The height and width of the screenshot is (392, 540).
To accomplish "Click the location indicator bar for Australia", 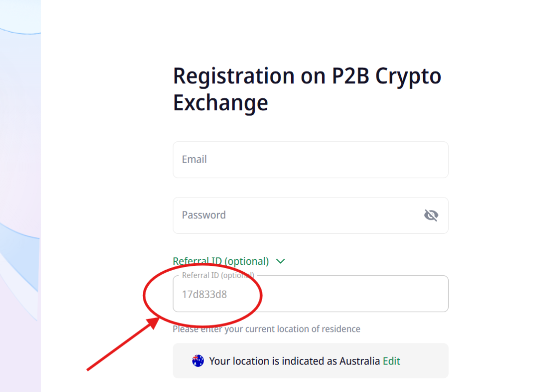I will [310, 361].
